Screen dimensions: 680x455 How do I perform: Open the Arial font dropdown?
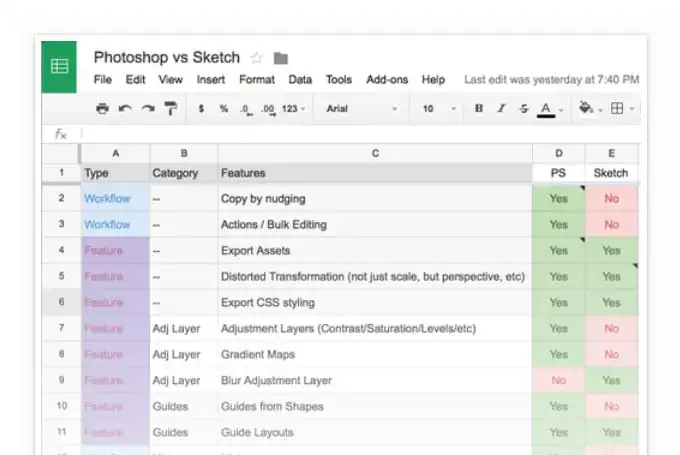pyautogui.click(x=361, y=108)
